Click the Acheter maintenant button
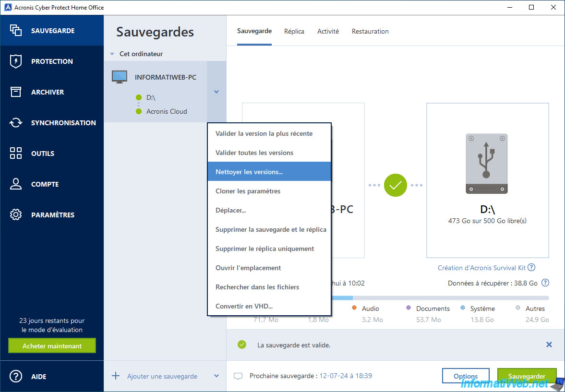This screenshot has height=392, width=565. coord(52,346)
